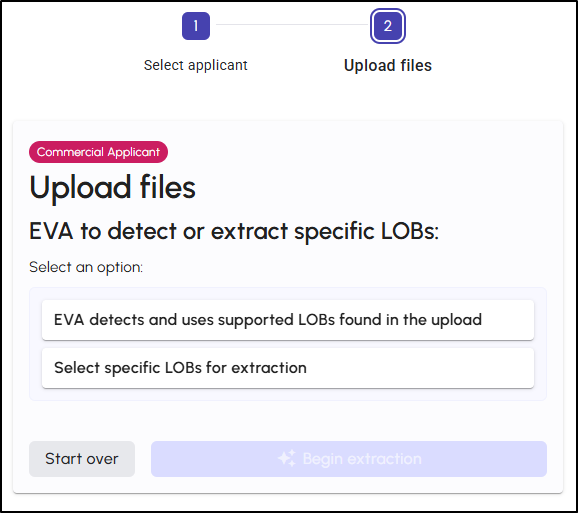Open the Upload files step label
This screenshot has width=578, height=513.
388,66
